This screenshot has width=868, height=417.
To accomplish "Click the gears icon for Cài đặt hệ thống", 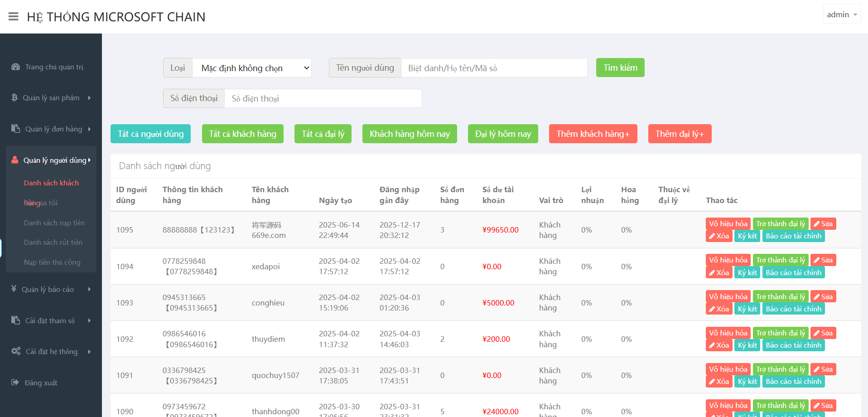I will point(16,351).
